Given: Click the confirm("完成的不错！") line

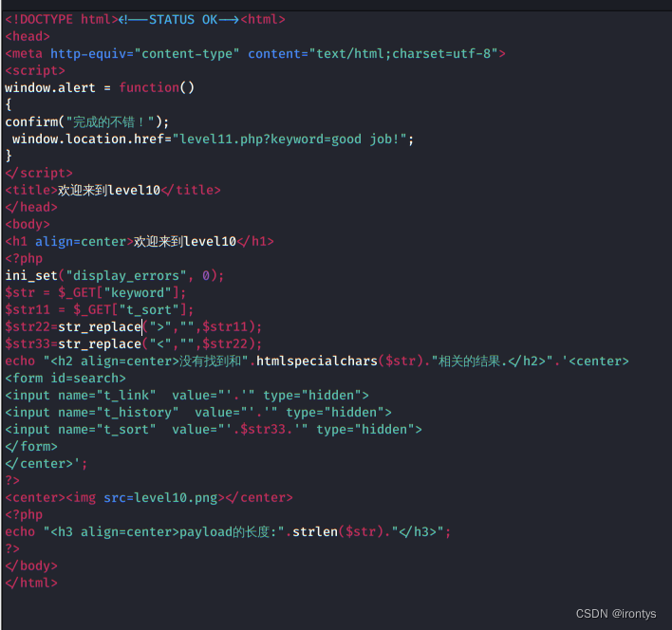Looking at the screenshot, I should (x=87, y=122).
